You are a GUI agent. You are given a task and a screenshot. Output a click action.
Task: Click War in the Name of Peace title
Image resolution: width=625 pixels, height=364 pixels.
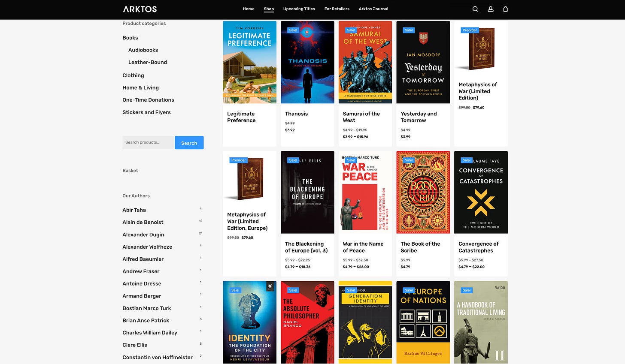pyautogui.click(x=363, y=247)
